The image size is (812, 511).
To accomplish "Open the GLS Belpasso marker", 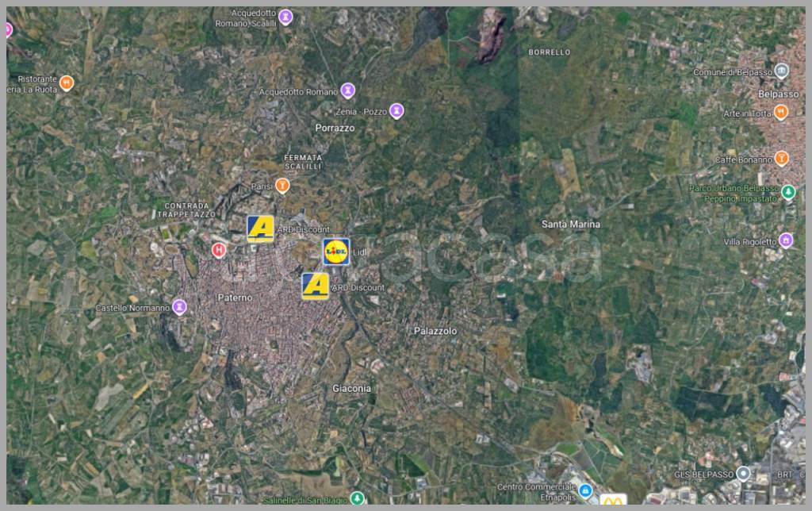I will [743, 474].
